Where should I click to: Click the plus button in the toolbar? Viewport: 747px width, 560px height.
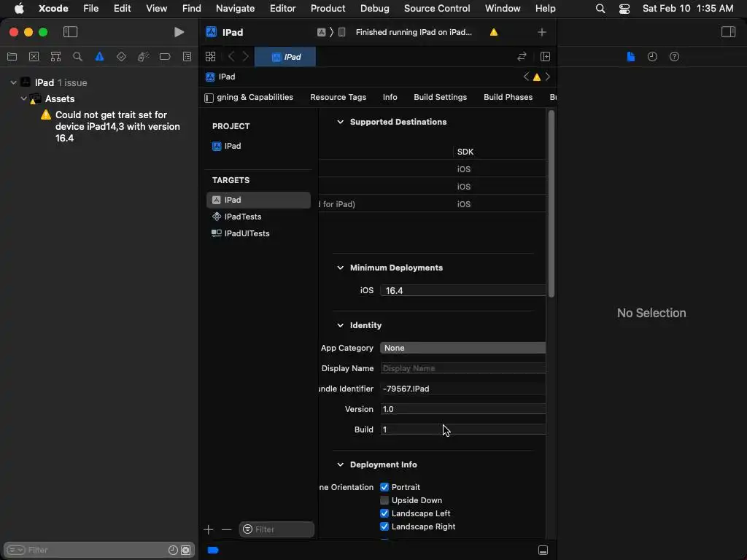[542, 32]
